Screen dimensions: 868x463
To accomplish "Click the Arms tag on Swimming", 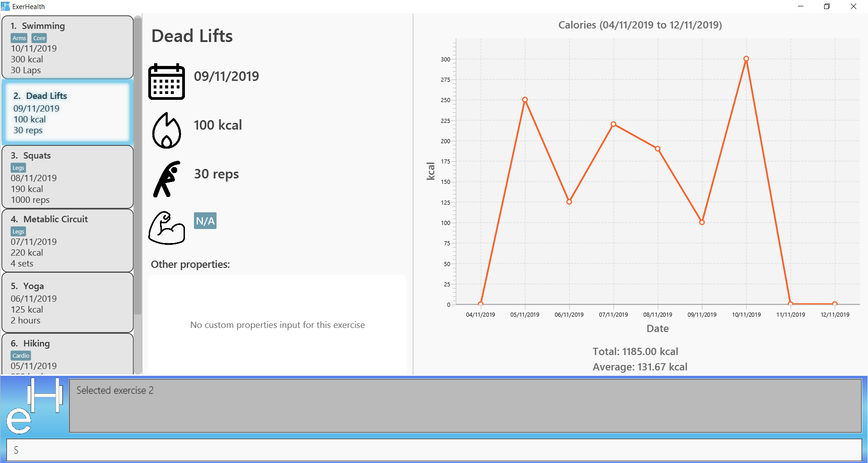I will [x=19, y=38].
